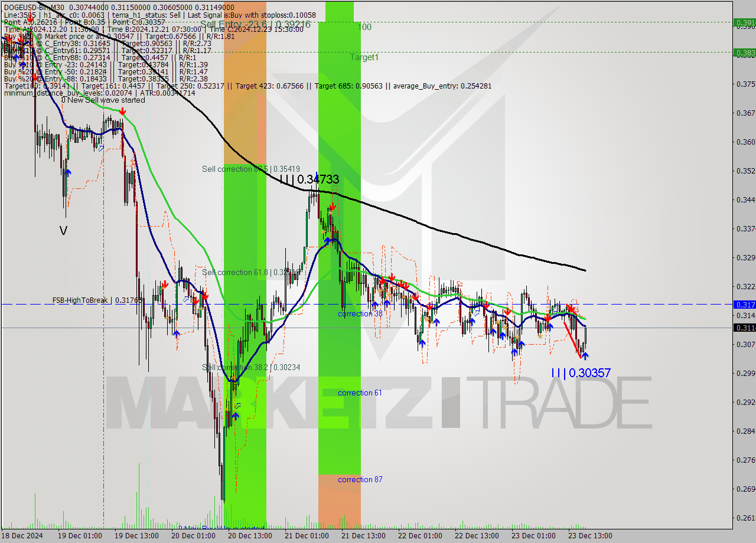Click the large 'V' wave marker
756x543 pixels.
[x=63, y=231]
